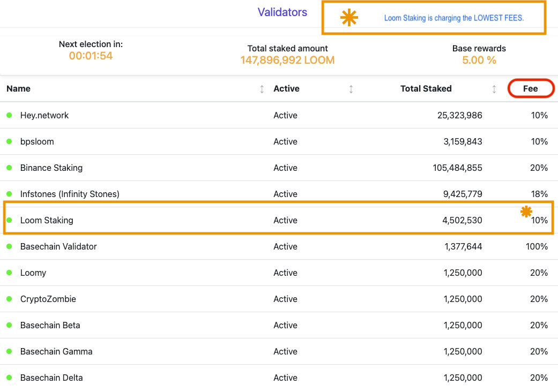Viewport: 558px width, 392px height.
Task: Click total staked 3,159,843 value
Action: (463, 142)
